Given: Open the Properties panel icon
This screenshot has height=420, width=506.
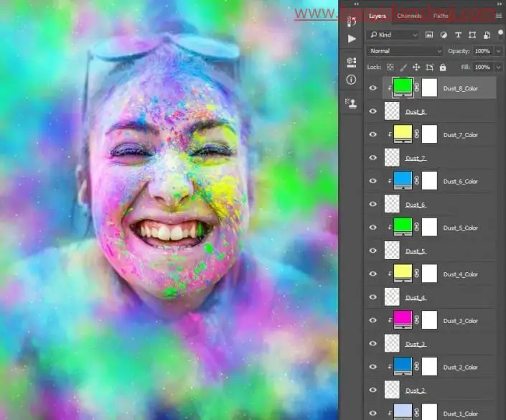Looking at the screenshot, I should coord(352,62).
